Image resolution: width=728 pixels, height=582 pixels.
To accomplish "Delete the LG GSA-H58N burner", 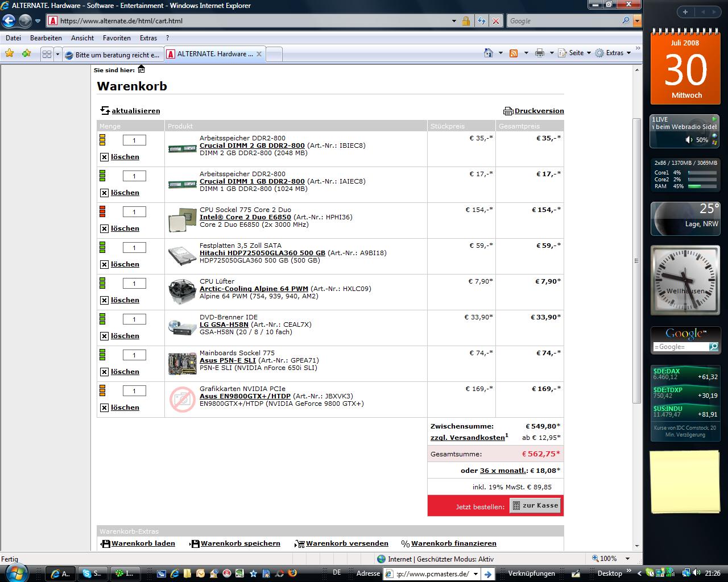I will [x=119, y=336].
